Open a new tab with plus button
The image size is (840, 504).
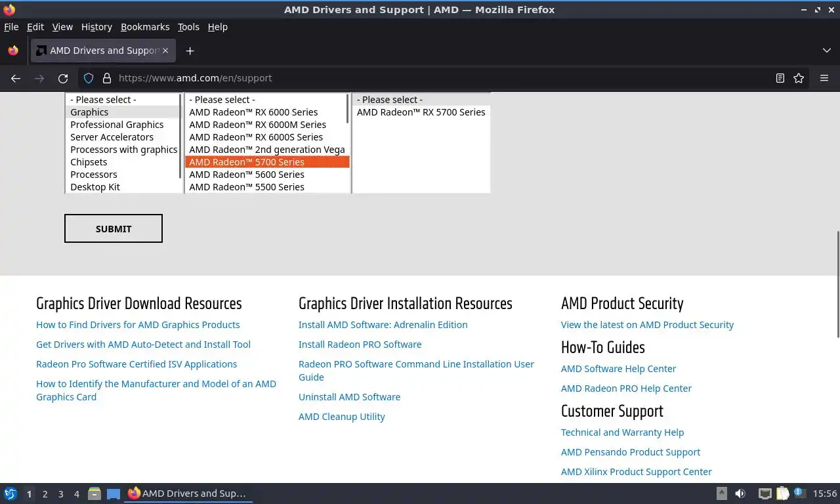(190, 51)
